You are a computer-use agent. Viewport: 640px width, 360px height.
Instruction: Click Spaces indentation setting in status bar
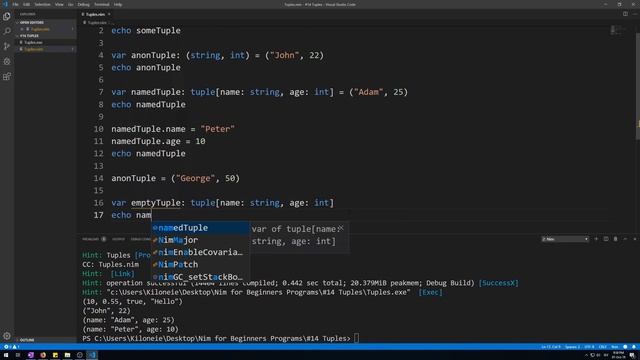[x=572, y=347]
